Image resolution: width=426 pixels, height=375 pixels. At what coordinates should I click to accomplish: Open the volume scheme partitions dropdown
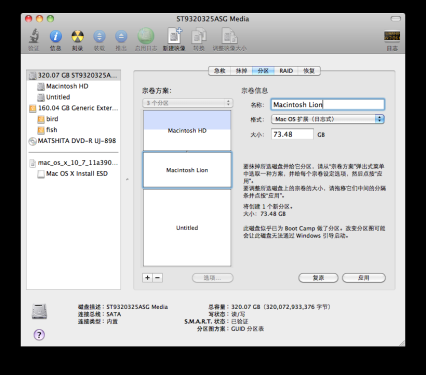(188, 103)
